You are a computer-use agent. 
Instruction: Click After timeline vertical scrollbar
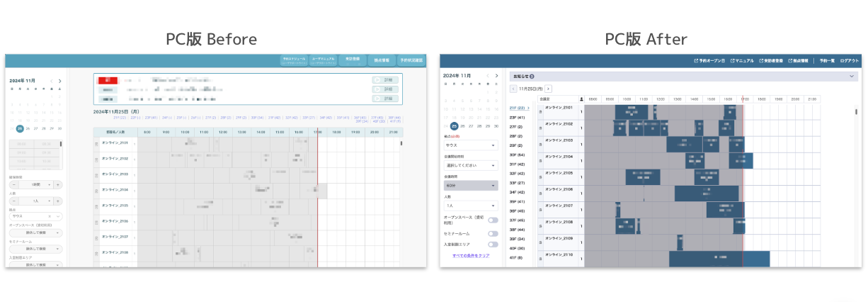pyautogui.click(x=857, y=111)
